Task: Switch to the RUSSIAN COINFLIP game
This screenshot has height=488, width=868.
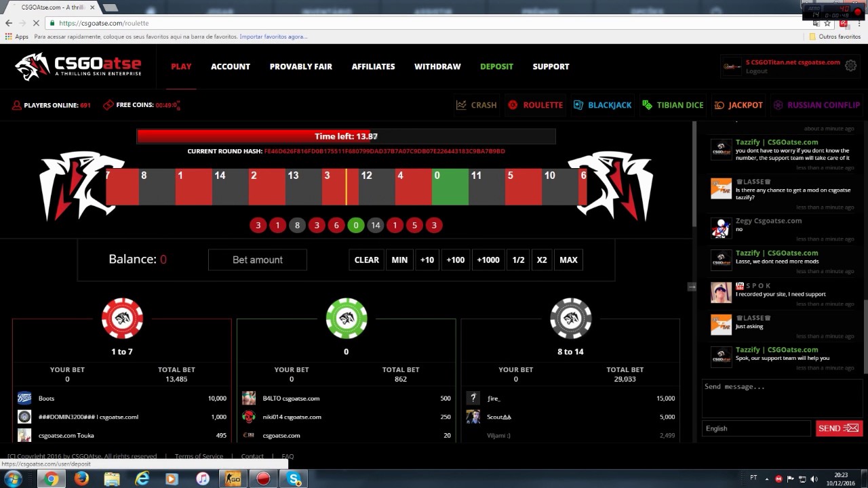Action: pos(816,105)
